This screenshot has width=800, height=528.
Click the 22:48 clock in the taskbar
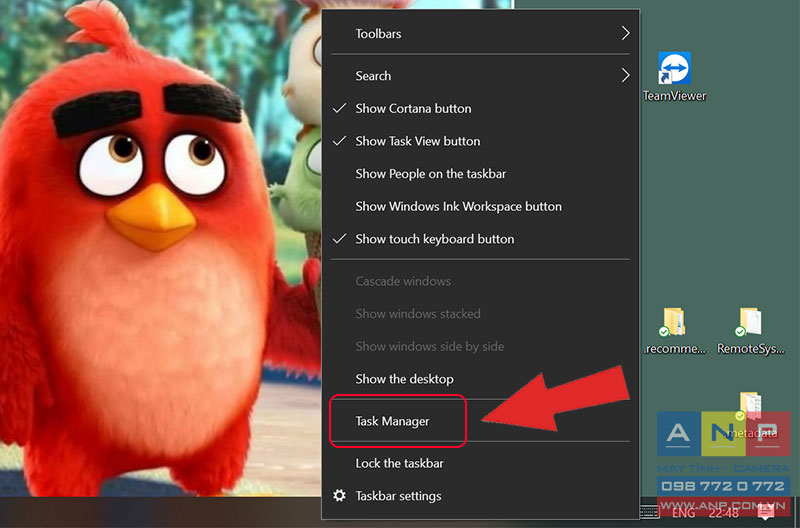(x=723, y=512)
